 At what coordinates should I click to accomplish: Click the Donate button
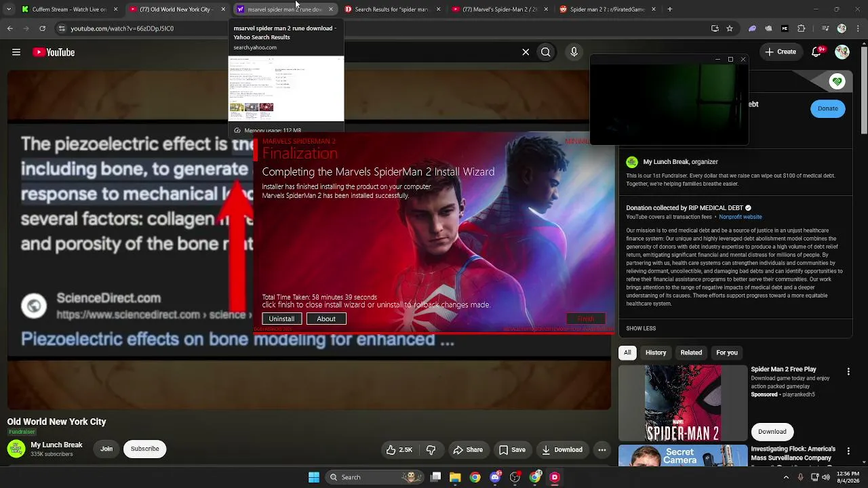827,108
